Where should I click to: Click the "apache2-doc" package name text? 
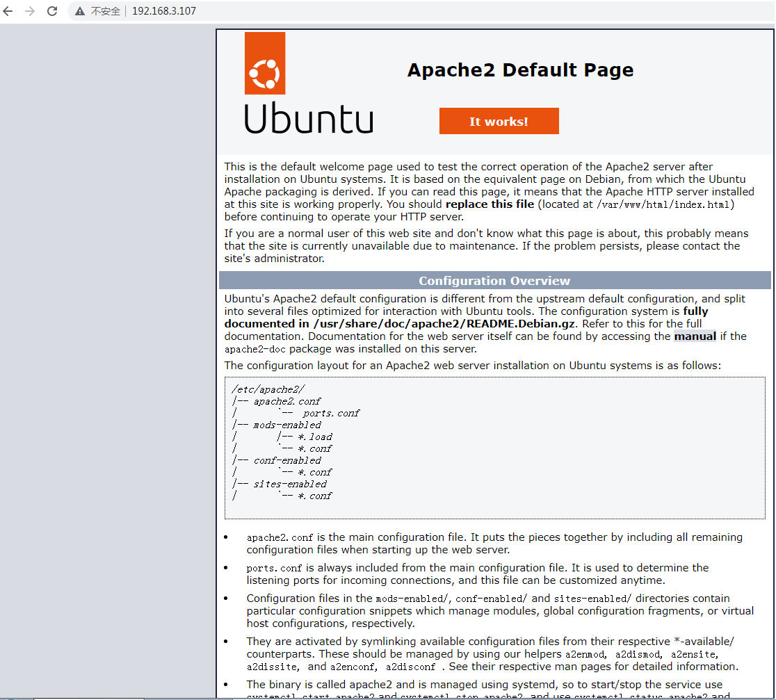click(255, 349)
